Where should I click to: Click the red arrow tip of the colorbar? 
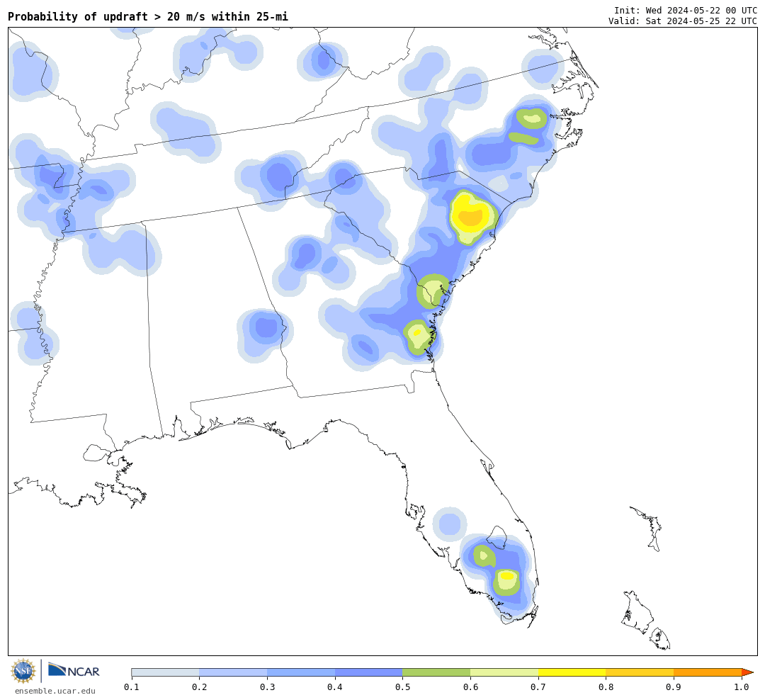point(747,672)
